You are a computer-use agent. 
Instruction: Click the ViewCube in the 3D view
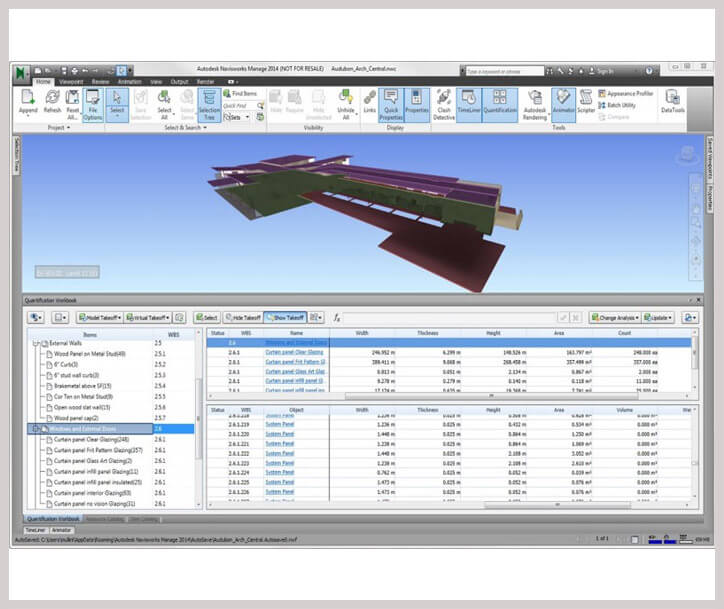coord(688,155)
